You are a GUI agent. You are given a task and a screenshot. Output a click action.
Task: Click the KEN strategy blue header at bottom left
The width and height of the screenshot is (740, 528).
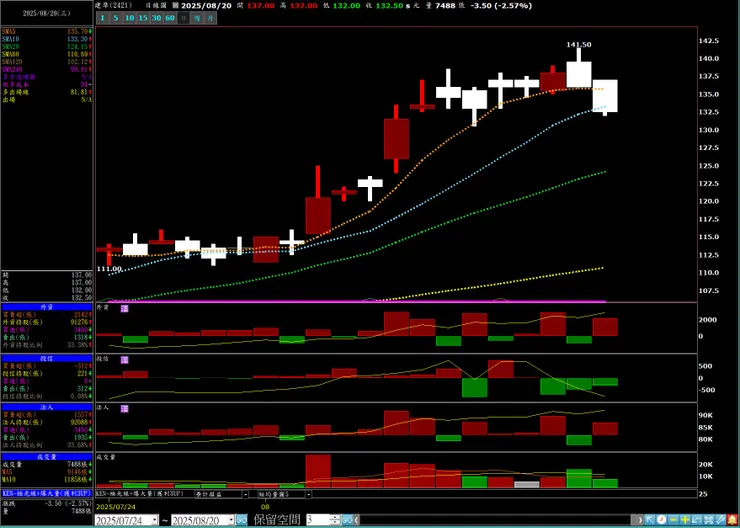pos(47,493)
